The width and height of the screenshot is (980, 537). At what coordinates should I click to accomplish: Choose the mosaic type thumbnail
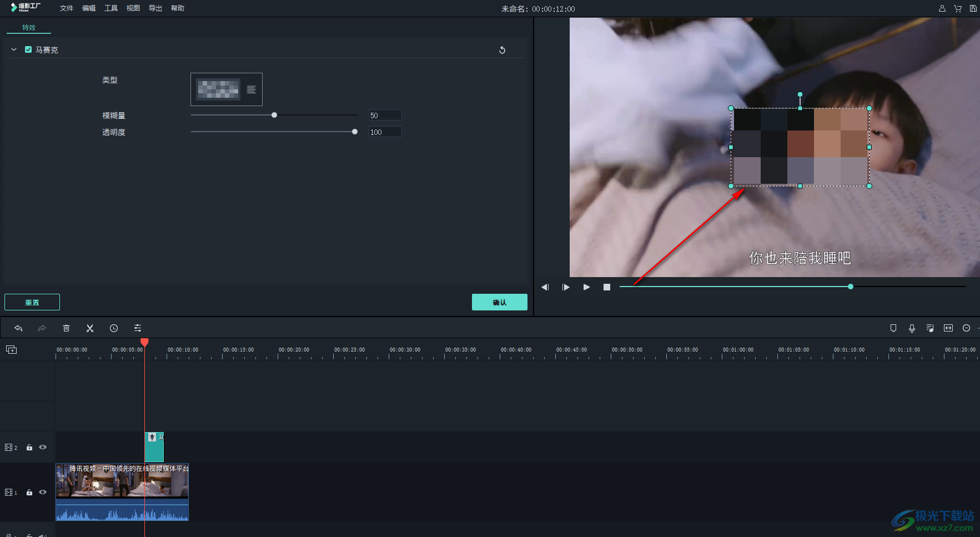click(x=219, y=89)
